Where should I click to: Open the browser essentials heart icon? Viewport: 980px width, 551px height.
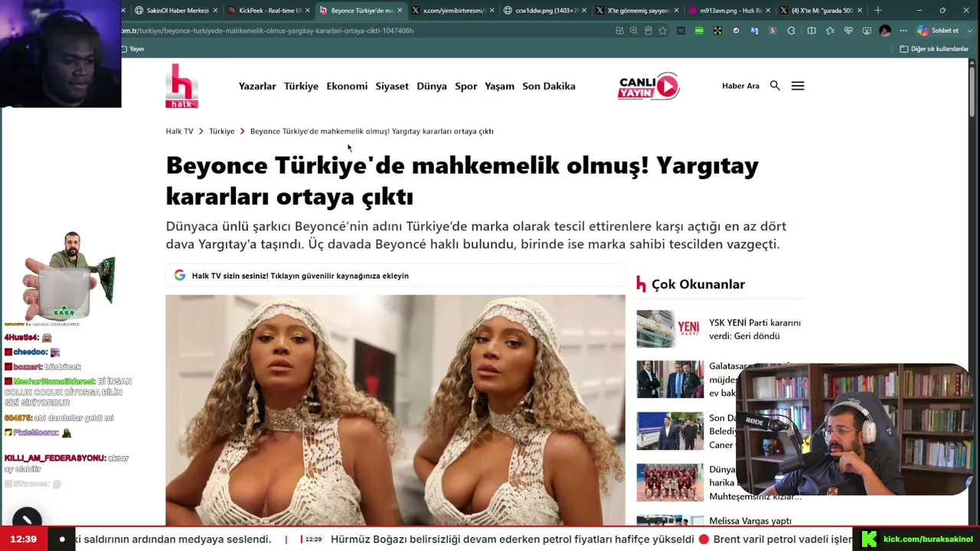click(848, 31)
